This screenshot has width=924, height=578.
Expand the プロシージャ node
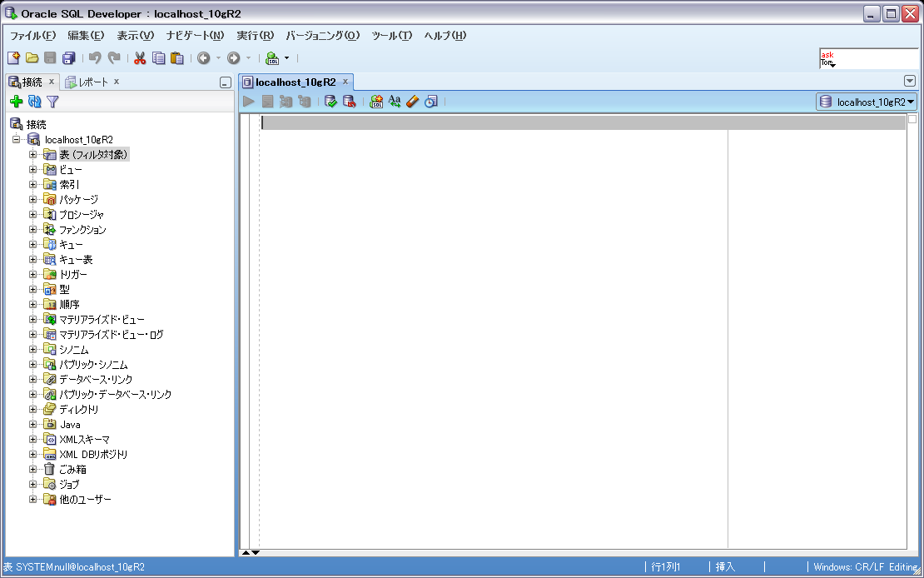(33, 215)
